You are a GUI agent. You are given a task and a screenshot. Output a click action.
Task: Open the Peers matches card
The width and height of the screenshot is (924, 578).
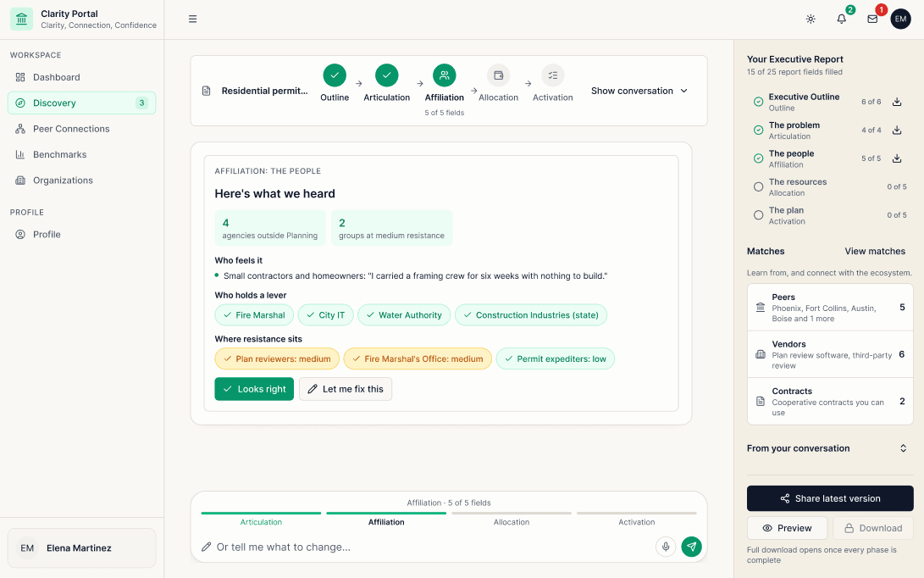click(830, 308)
